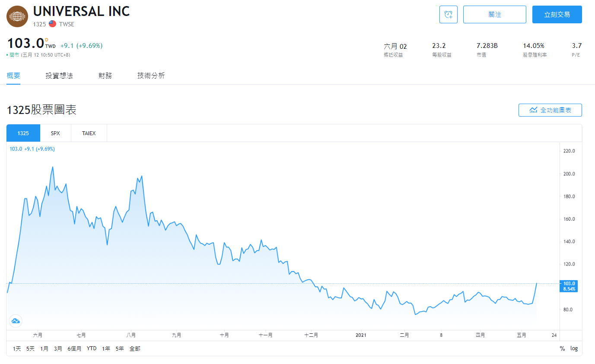The width and height of the screenshot is (595, 364).
Task: Click the Universal Inc company logo
Action: pos(17,16)
